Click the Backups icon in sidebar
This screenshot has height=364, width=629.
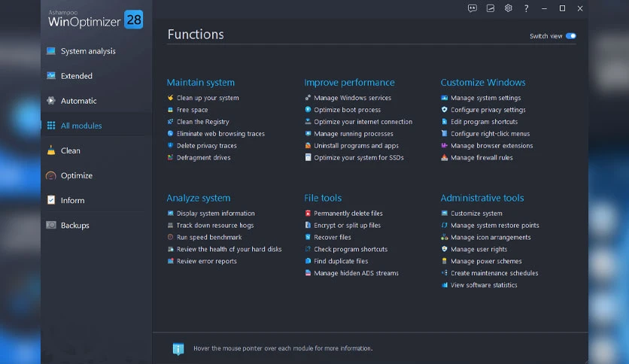click(x=51, y=225)
